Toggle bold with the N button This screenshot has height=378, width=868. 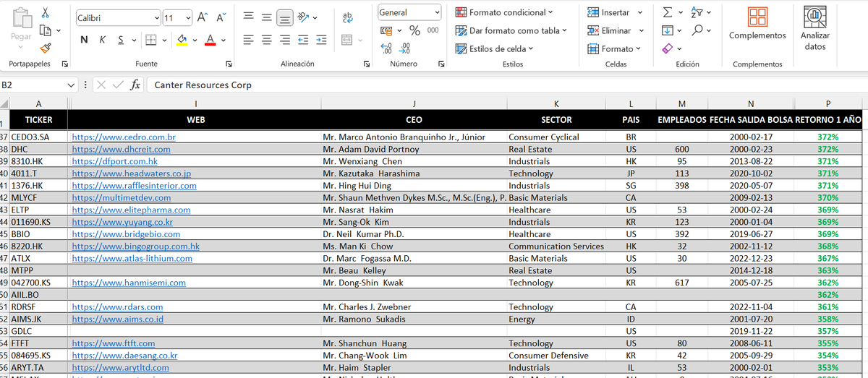85,40
